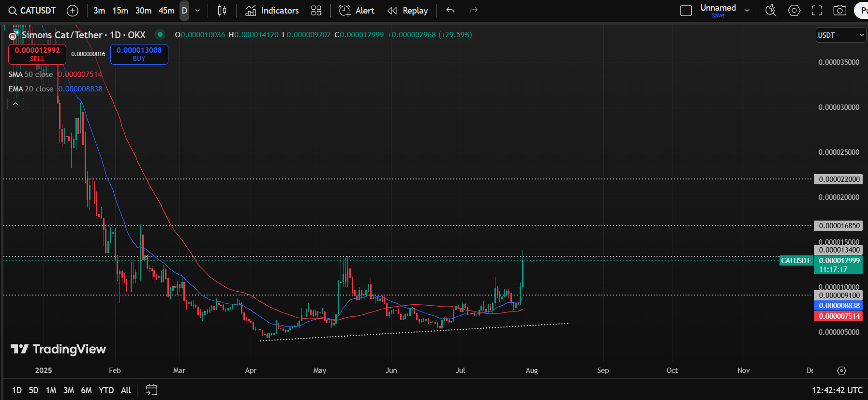Open chart settings hexagon icon
868x400 pixels.
(x=794, y=11)
